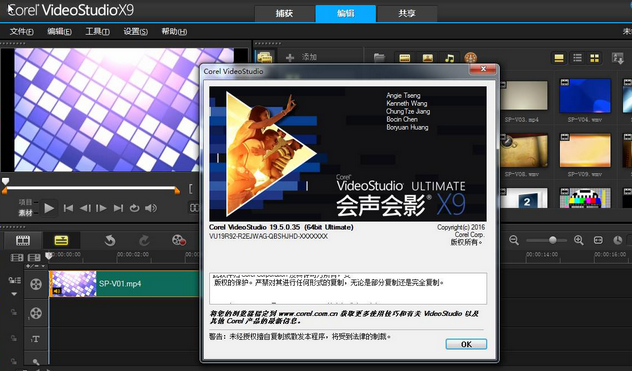Select the SP-V04.wmv library thumbnail
632x371 pixels.
pyautogui.click(x=585, y=96)
